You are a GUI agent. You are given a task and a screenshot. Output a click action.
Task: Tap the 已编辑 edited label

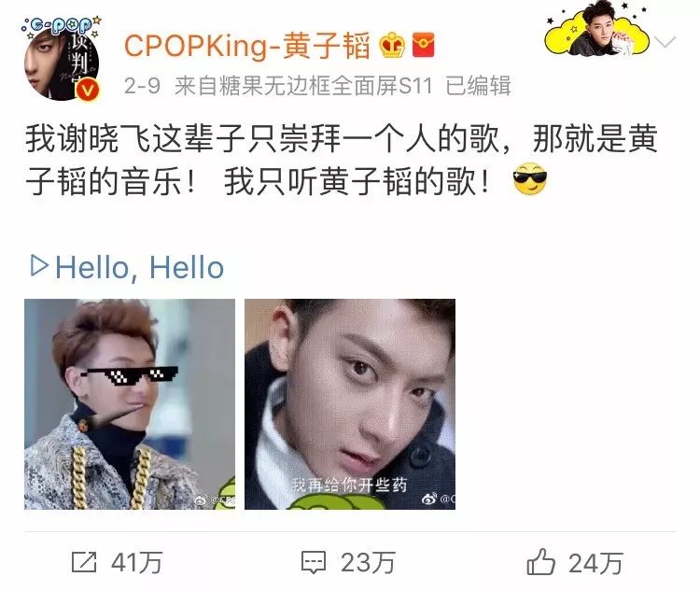coord(478,85)
